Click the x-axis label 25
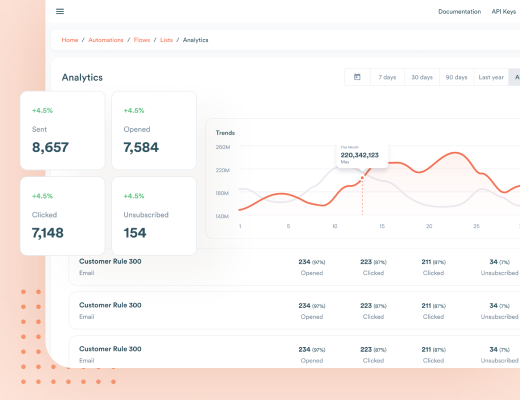520x400 pixels. pyautogui.click(x=476, y=226)
